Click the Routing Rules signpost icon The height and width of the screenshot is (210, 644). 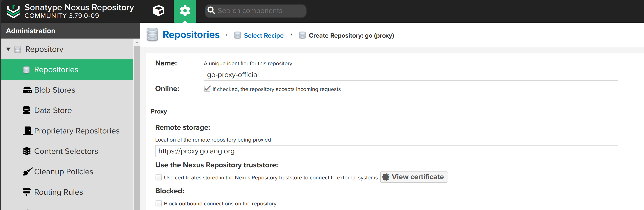(x=26, y=192)
